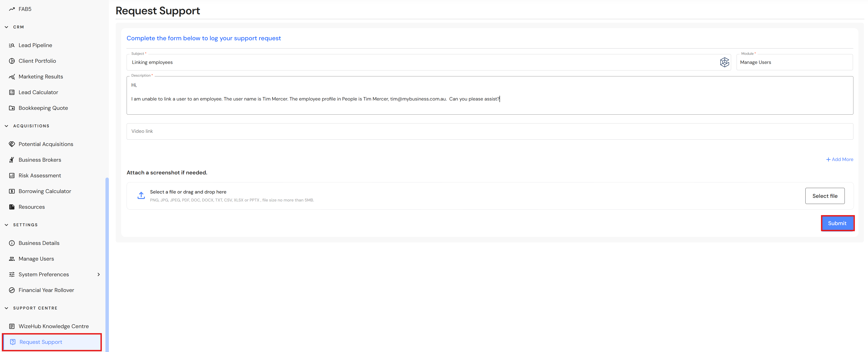Click the Marketing Results chart icon
The height and width of the screenshot is (352, 868).
[x=12, y=77]
